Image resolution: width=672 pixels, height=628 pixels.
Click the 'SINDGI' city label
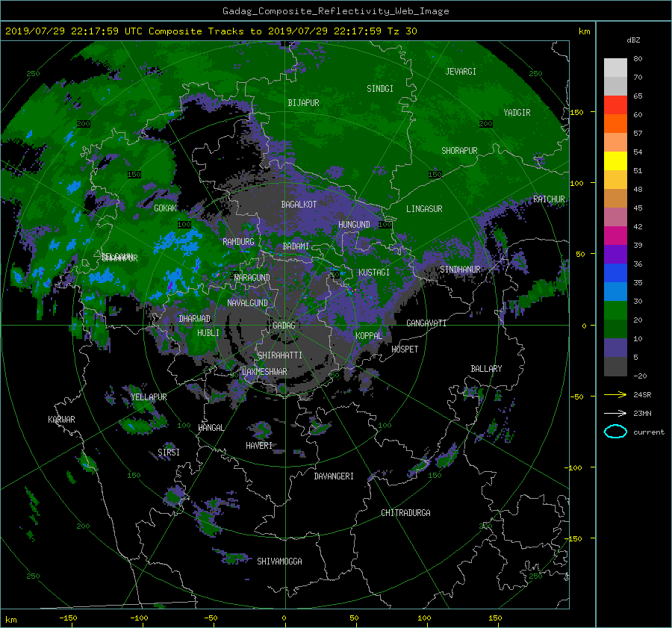tap(380, 89)
